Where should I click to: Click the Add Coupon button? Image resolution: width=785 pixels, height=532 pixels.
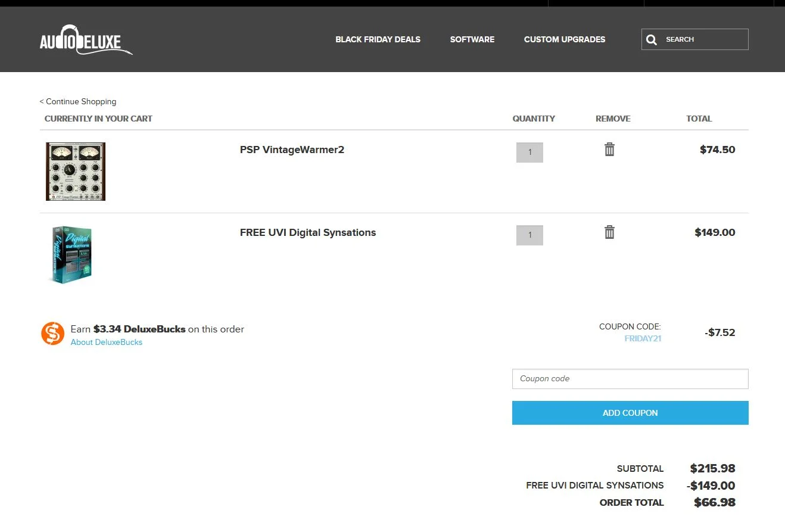pos(630,413)
